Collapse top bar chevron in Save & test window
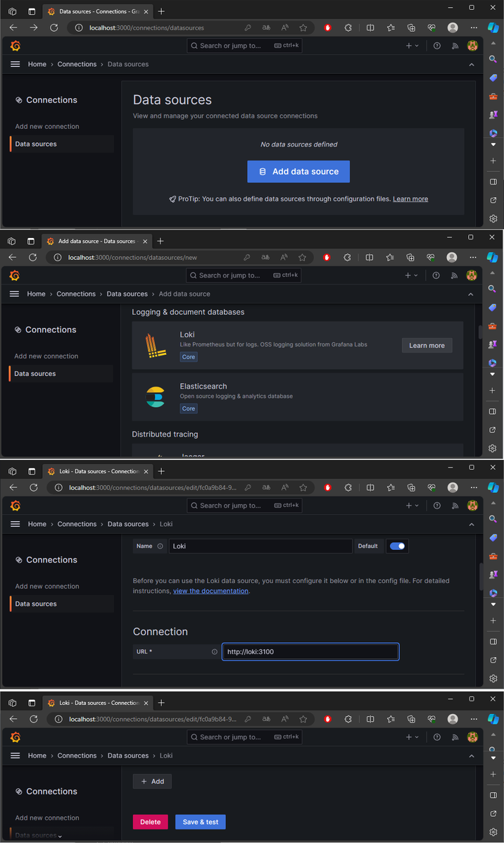This screenshot has height=845, width=504. tap(472, 756)
